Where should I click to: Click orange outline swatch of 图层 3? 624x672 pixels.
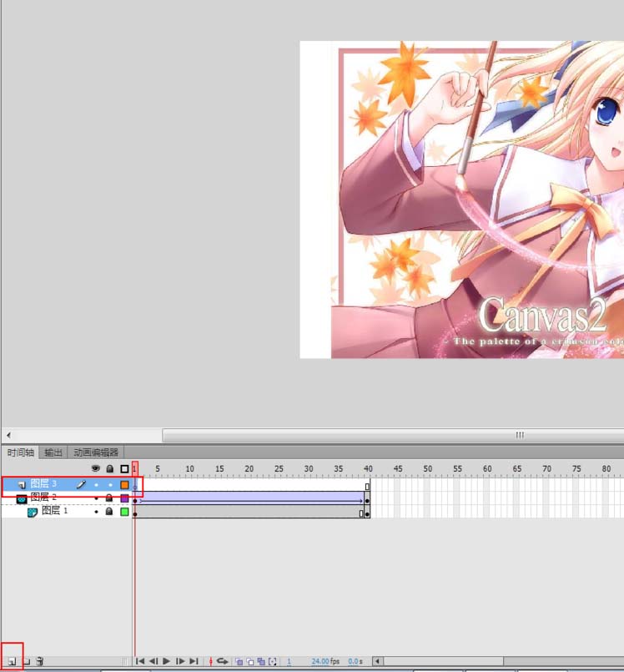[x=124, y=485]
